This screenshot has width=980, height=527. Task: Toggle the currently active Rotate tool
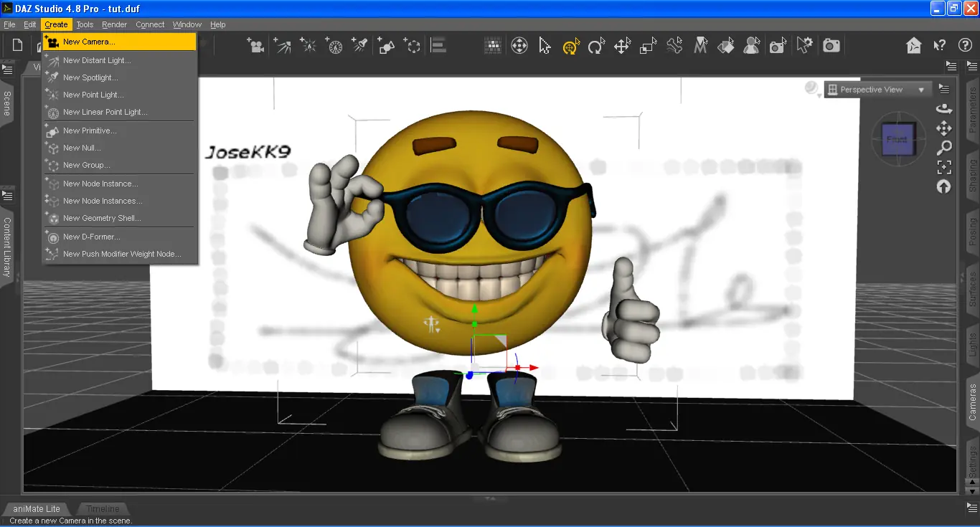pyautogui.click(x=570, y=45)
